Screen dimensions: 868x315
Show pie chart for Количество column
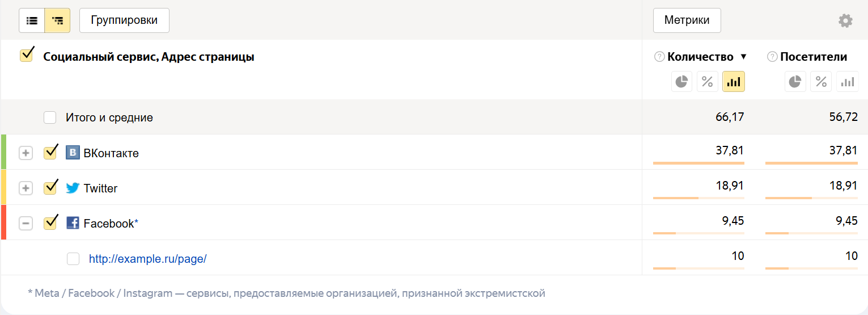coord(681,82)
